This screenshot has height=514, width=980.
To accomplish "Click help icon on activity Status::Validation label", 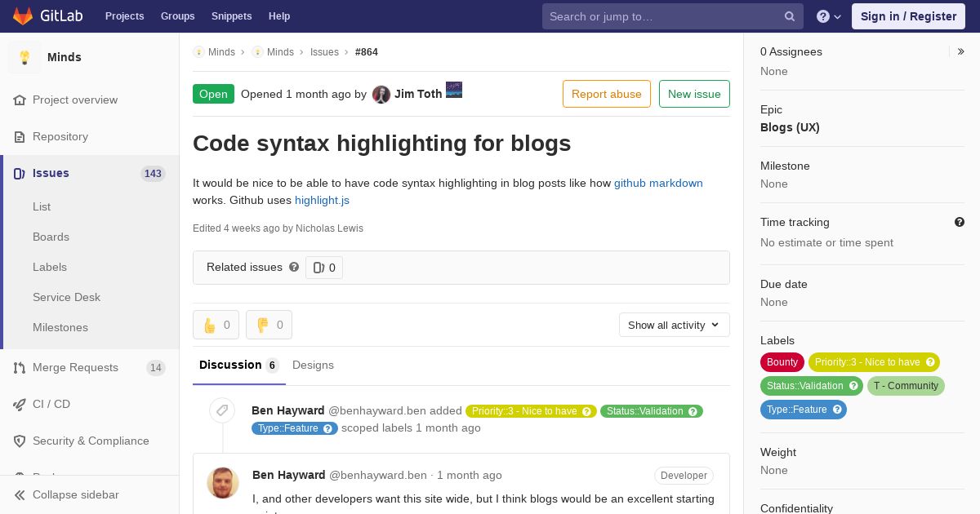I will 693,411.
